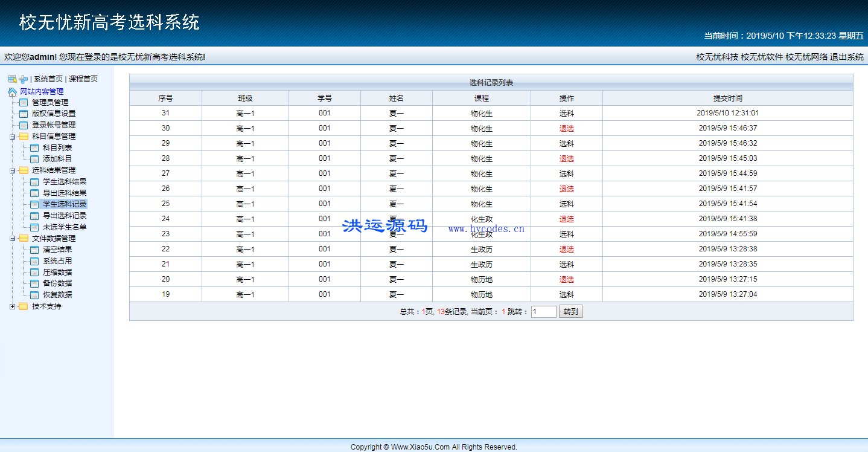Collapse the 文件数据管理 tree node
The height and width of the screenshot is (452, 868).
(13, 239)
